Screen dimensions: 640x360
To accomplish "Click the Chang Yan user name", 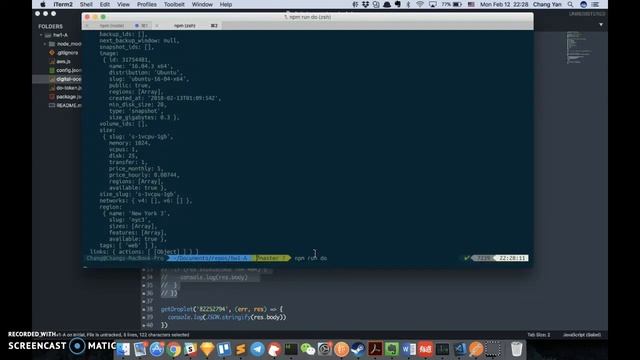I will point(547,4).
